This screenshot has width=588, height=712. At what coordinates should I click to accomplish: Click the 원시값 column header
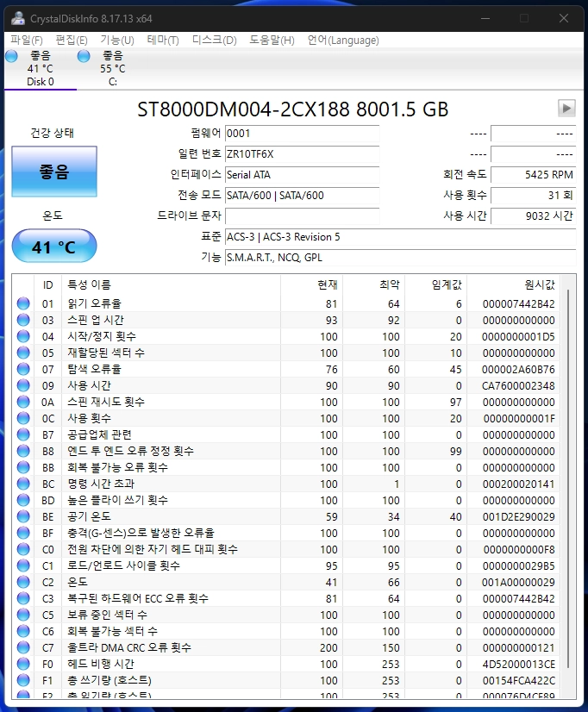tap(514, 284)
